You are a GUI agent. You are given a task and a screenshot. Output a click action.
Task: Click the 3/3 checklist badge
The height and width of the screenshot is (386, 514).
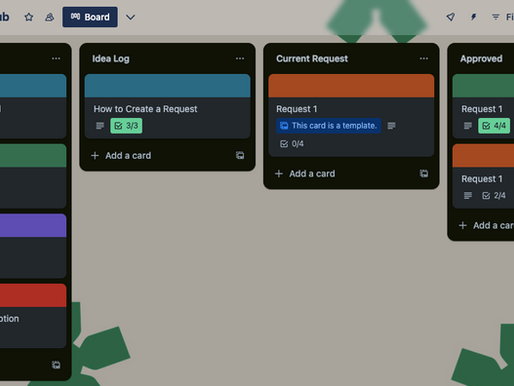126,126
